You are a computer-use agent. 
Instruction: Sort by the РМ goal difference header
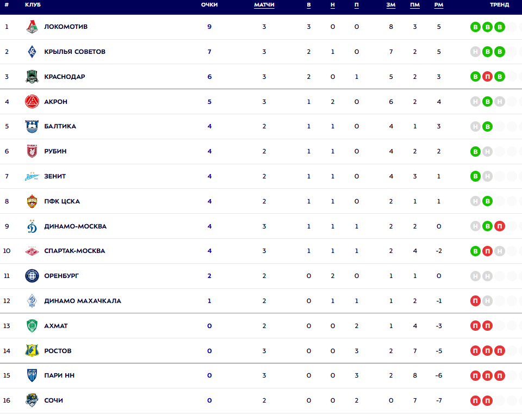click(439, 5)
